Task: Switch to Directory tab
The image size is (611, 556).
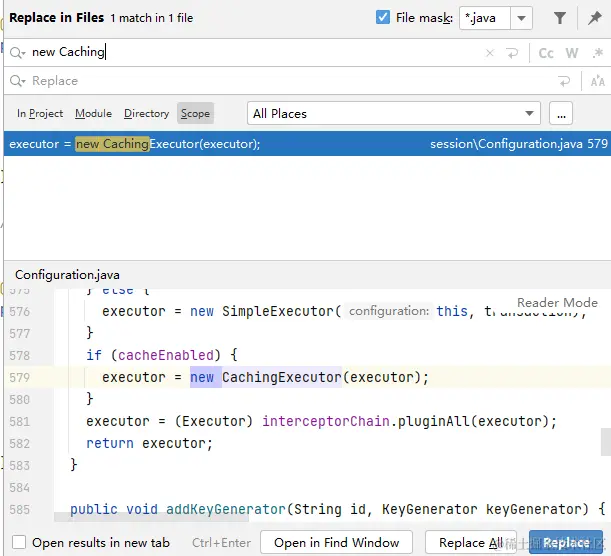Action: click(147, 113)
